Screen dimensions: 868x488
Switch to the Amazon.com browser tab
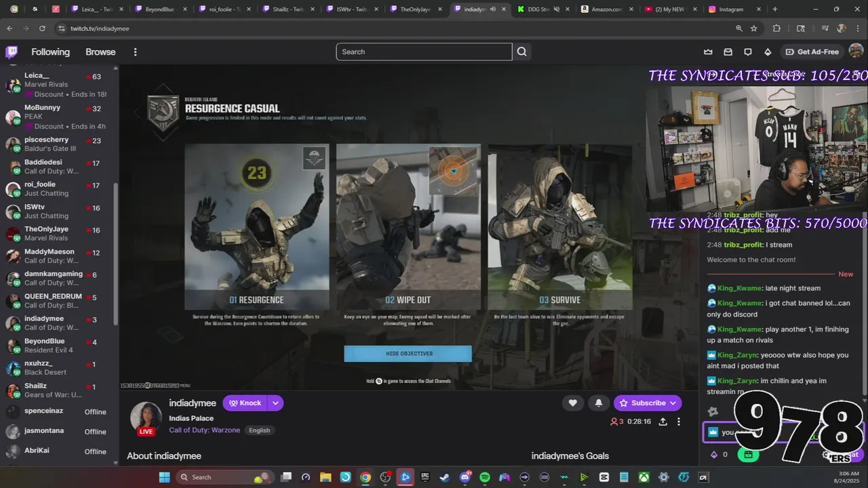pyautogui.click(x=606, y=9)
